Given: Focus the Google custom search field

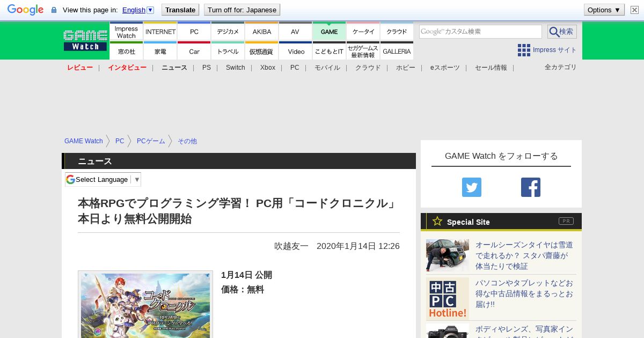Looking at the screenshot, I should coord(480,32).
